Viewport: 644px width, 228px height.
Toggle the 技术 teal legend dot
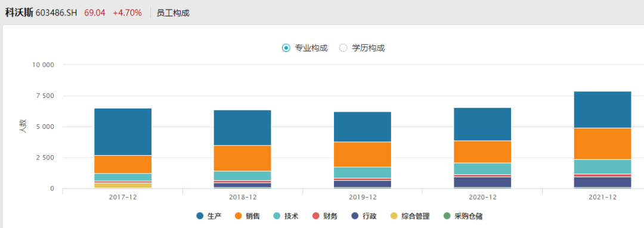coord(277,215)
